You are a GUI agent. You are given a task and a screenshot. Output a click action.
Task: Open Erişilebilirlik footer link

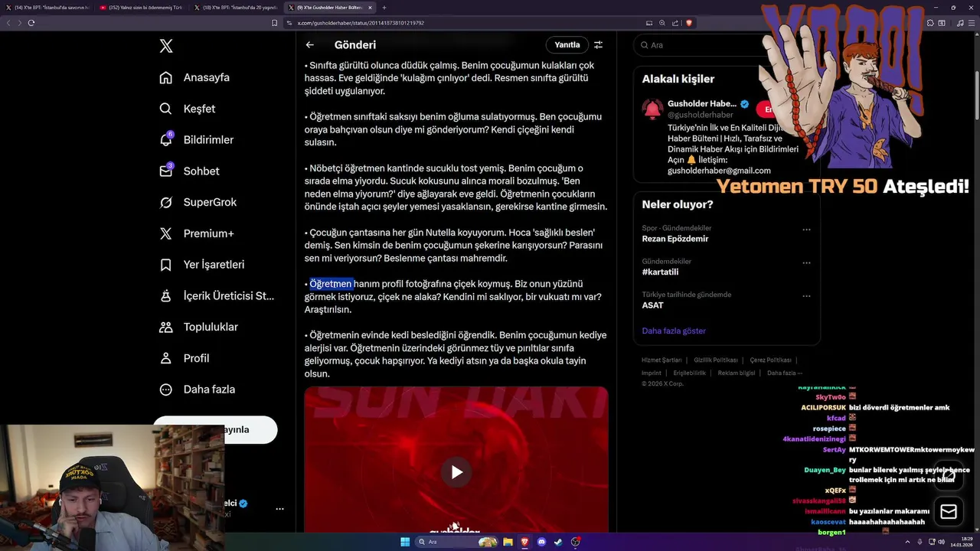coord(690,373)
